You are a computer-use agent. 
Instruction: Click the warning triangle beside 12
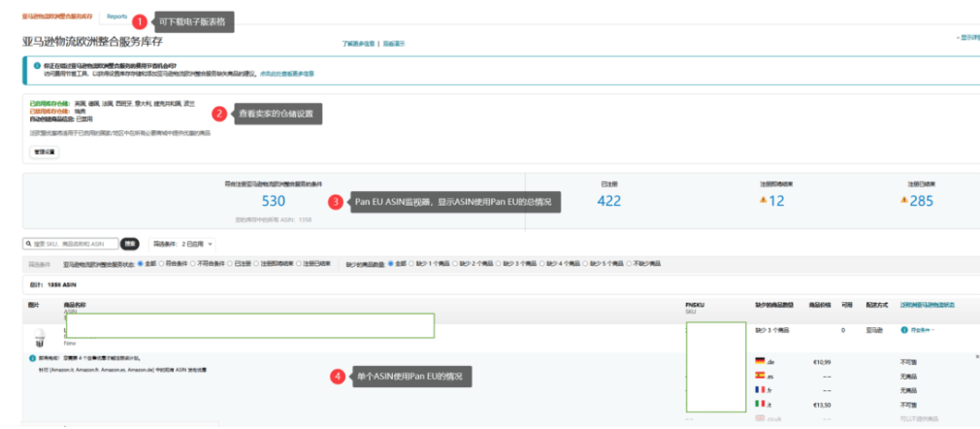pyautogui.click(x=763, y=200)
